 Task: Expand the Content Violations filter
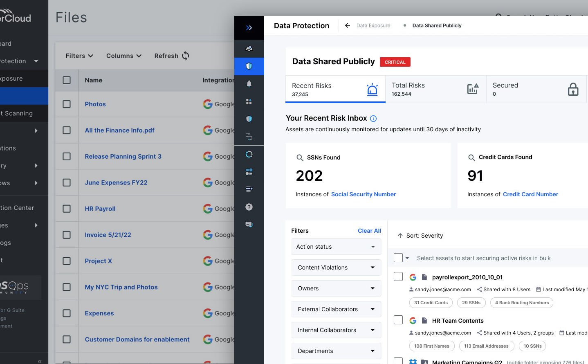(336, 267)
